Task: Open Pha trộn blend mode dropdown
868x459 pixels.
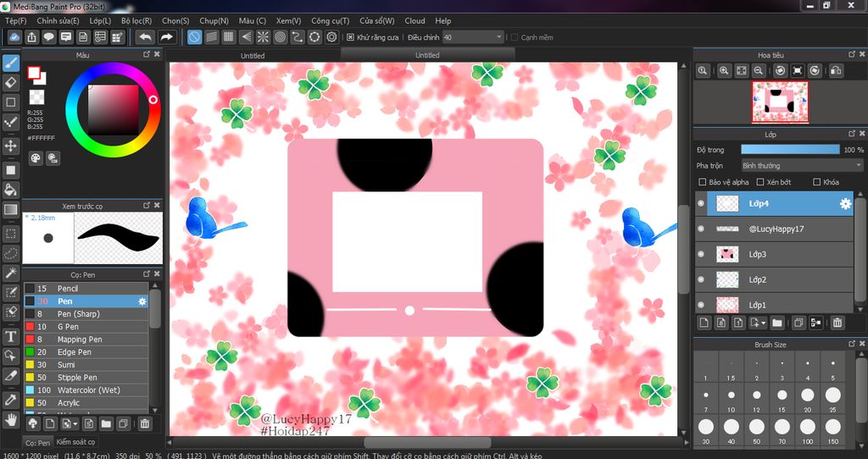Action: [x=802, y=165]
